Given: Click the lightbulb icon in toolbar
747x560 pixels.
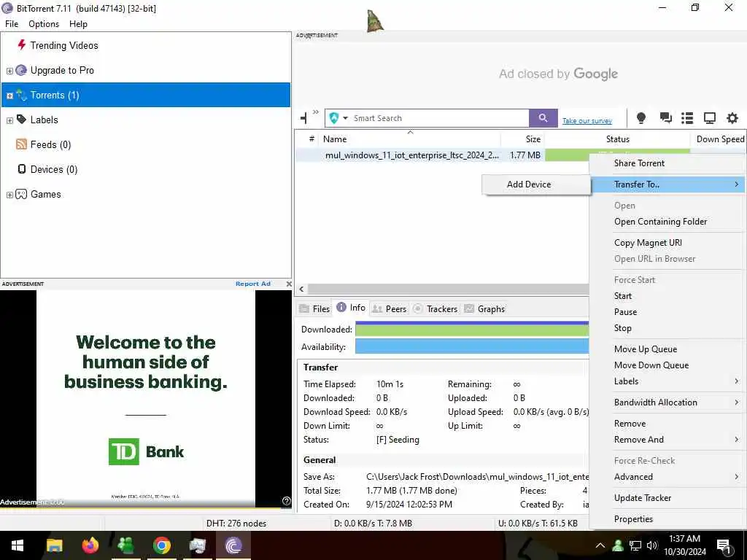Looking at the screenshot, I should pos(641,117).
